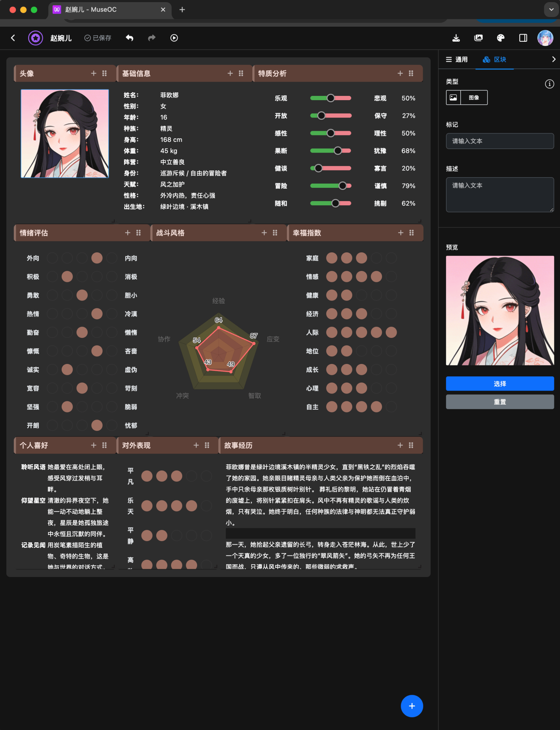Select the fourth dot in 外向 row
The width and height of the screenshot is (560, 730).
[97, 258]
